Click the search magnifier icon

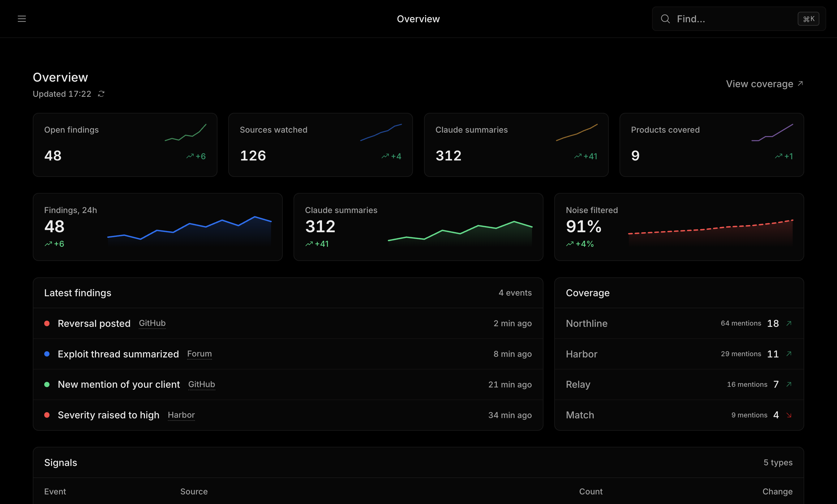tap(665, 19)
